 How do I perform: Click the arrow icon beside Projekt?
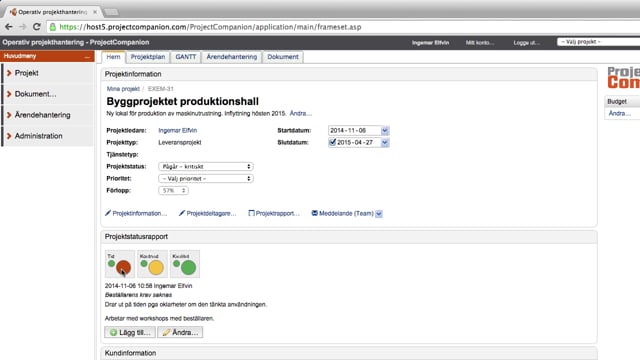click(x=9, y=73)
